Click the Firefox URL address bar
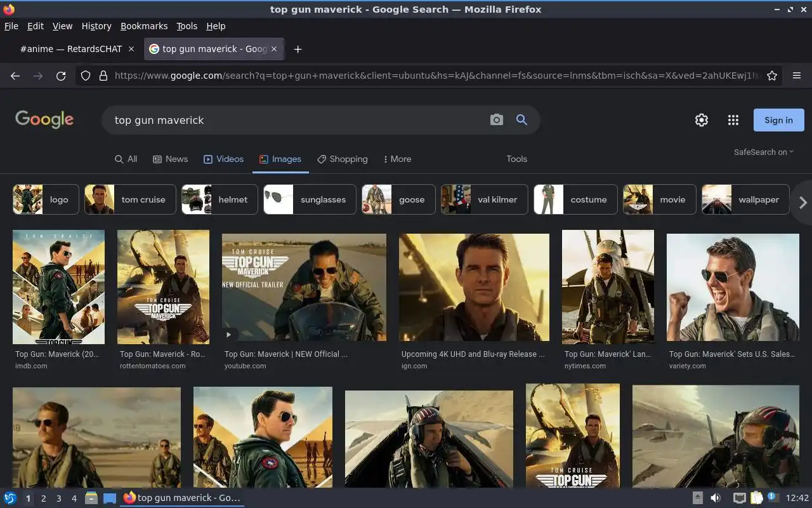 click(x=436, y=76)
